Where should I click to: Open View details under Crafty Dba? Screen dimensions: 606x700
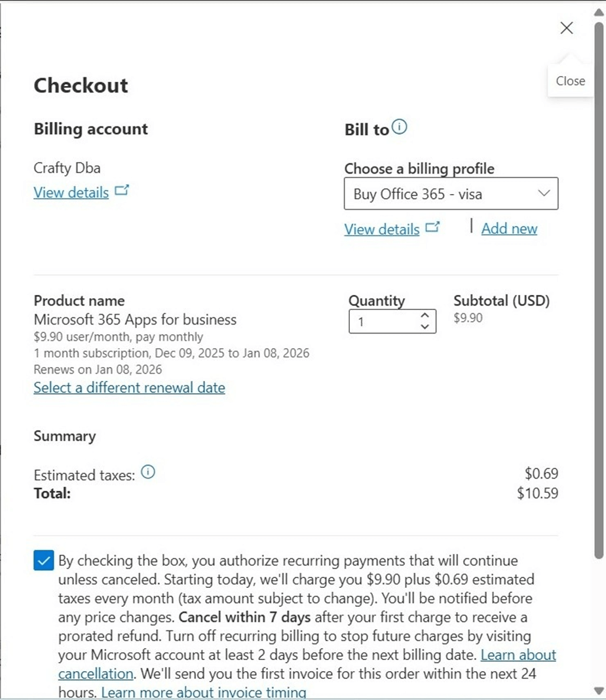click(71, 192)
